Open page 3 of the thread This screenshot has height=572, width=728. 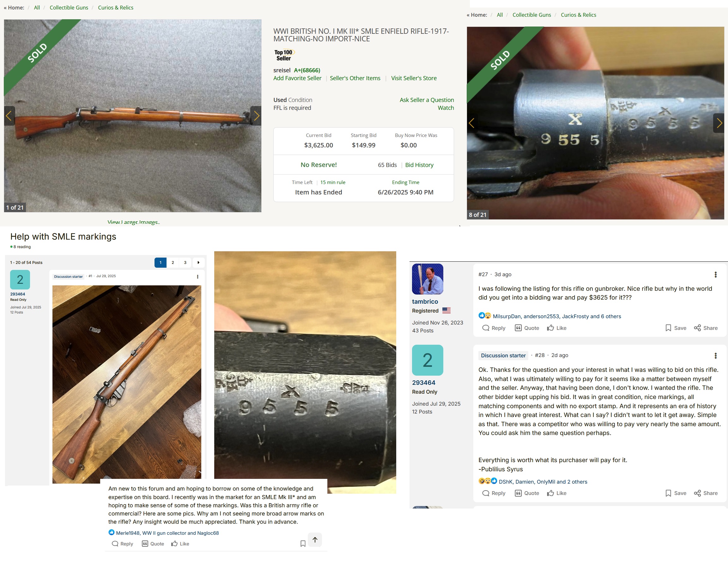pyautogui.click(x=185, y=263)
